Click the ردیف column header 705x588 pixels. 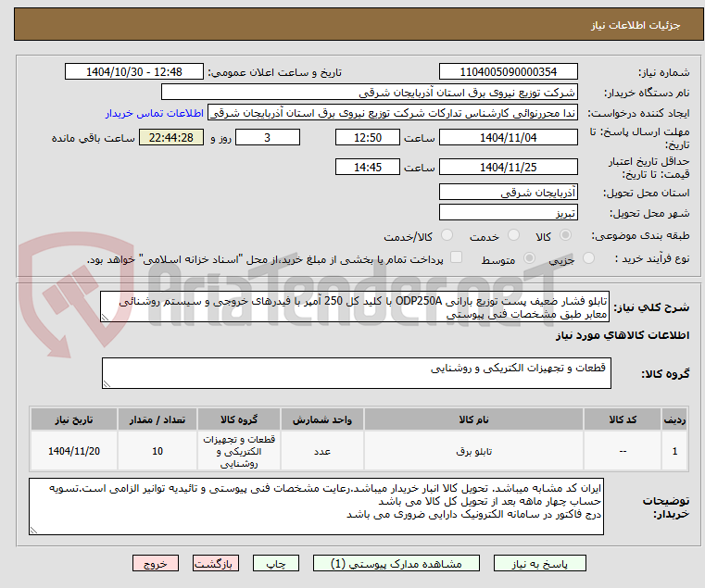click(674, 419)
